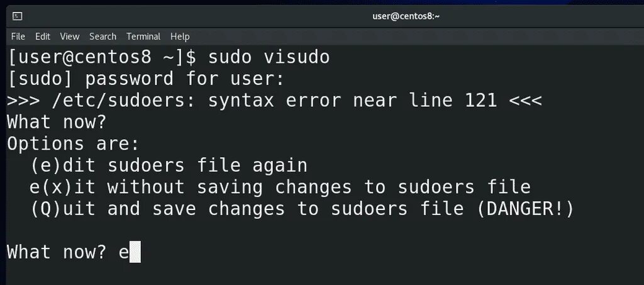Click the bottom "What now?" prompt text
Screen dimensions: 644x285
point(57,253)
